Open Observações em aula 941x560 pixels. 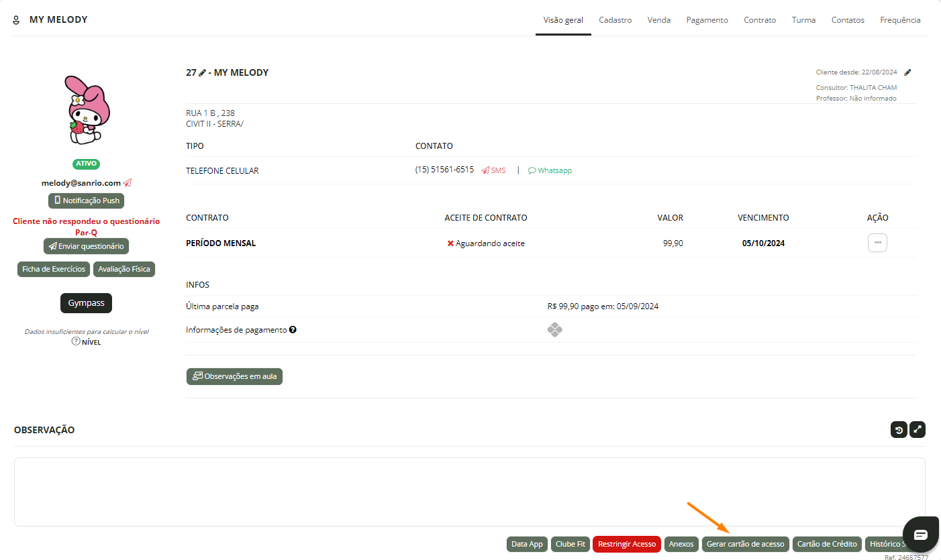234,376
